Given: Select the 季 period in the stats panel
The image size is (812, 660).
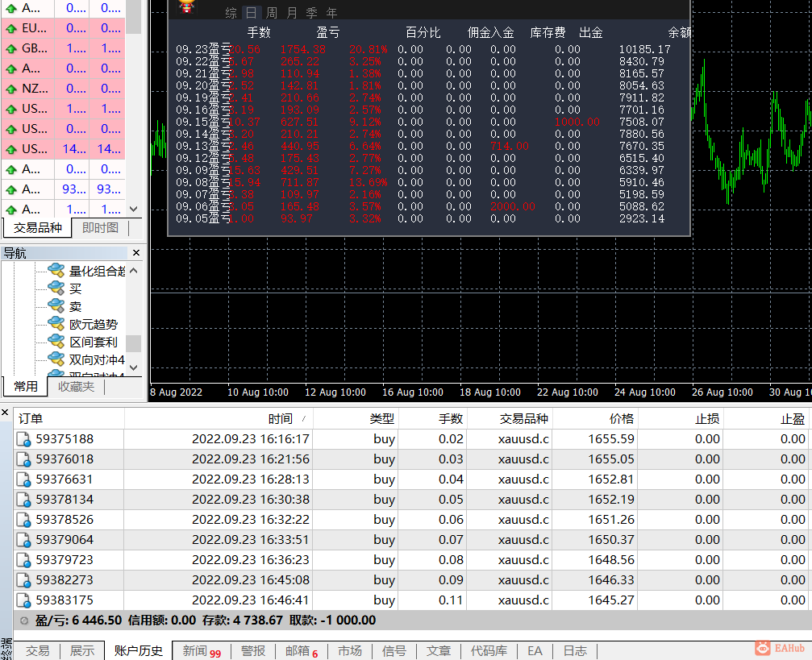Looking at the screenshot, I should pyautogui.click(x=312, y=12).
